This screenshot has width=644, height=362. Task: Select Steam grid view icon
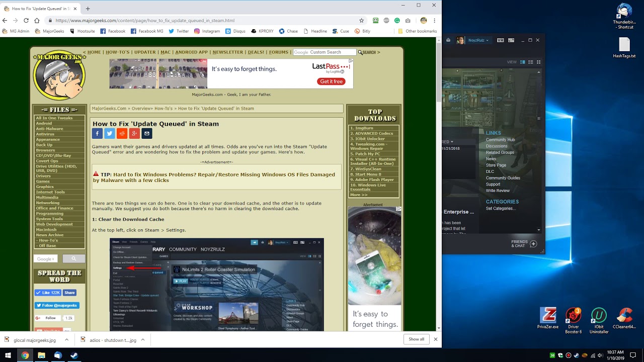click(x=538, y=62)
